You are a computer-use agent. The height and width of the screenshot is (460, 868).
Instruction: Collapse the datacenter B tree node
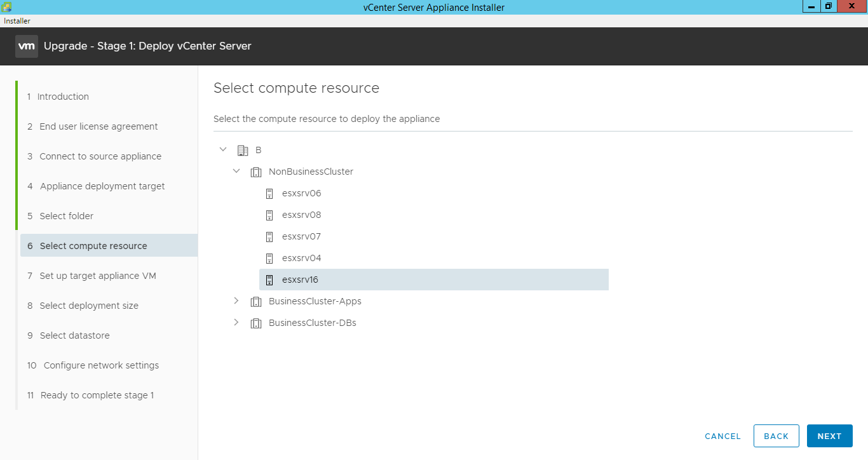[223, 149]
